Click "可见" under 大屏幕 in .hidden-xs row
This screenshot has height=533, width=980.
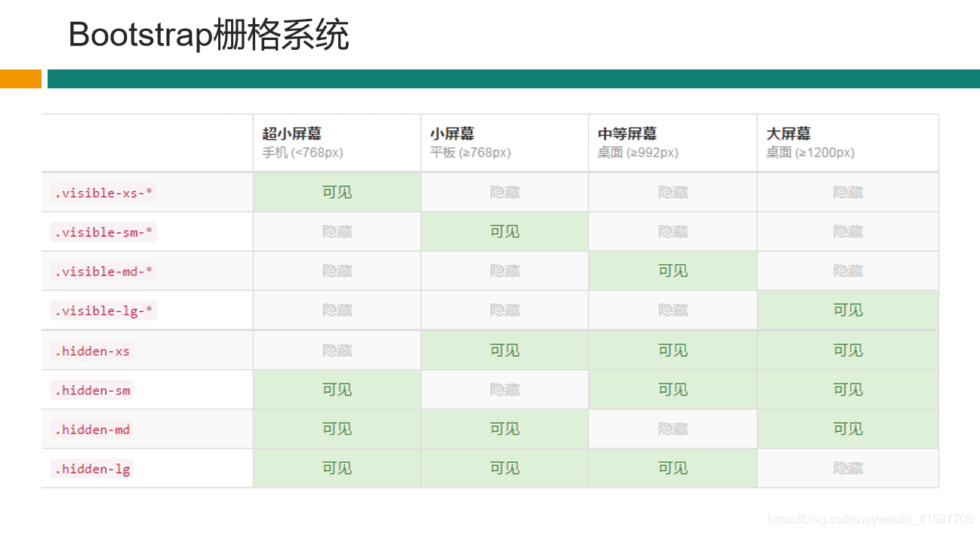click(848, 350)
